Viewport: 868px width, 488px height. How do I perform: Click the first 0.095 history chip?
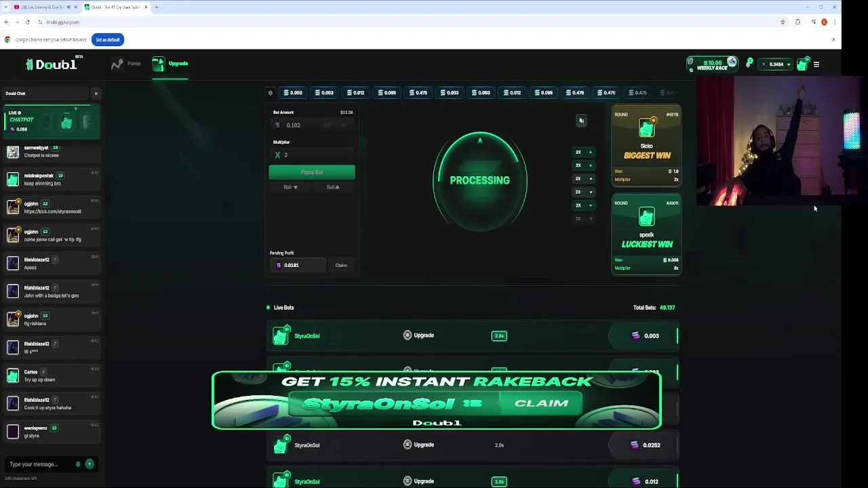coord(387,93)
